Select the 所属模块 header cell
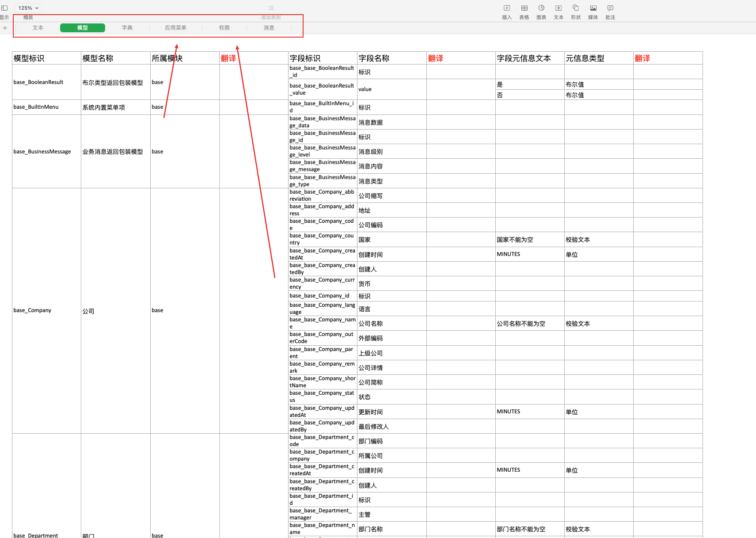756x538 pixels. (x=185, y=58)
